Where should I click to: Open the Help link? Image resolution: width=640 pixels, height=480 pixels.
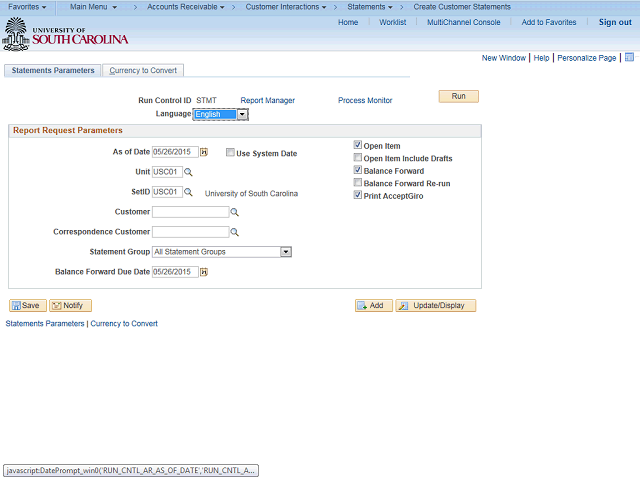coord(541,58)
